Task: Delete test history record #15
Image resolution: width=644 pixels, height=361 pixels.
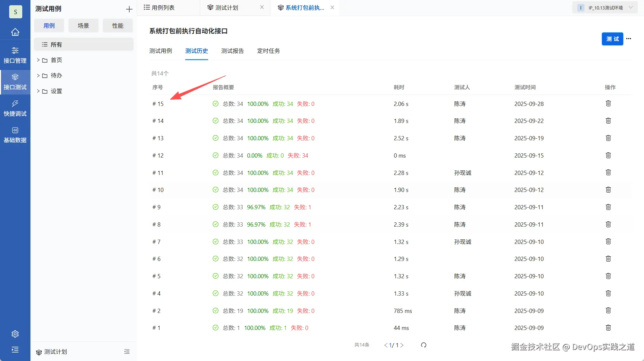Action: tap(608, 104)
